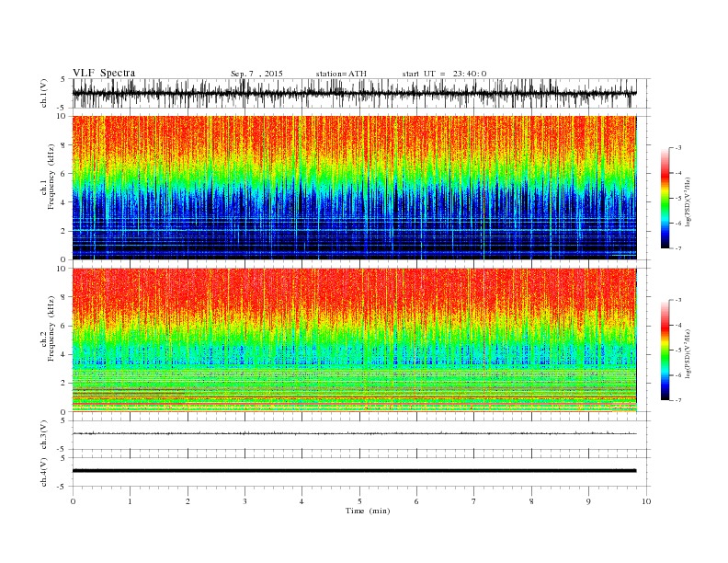Click inside the ch.1 spectrogram panel
Image resolution: width=728 pixels, height=563 pixels.
(354, 188)
